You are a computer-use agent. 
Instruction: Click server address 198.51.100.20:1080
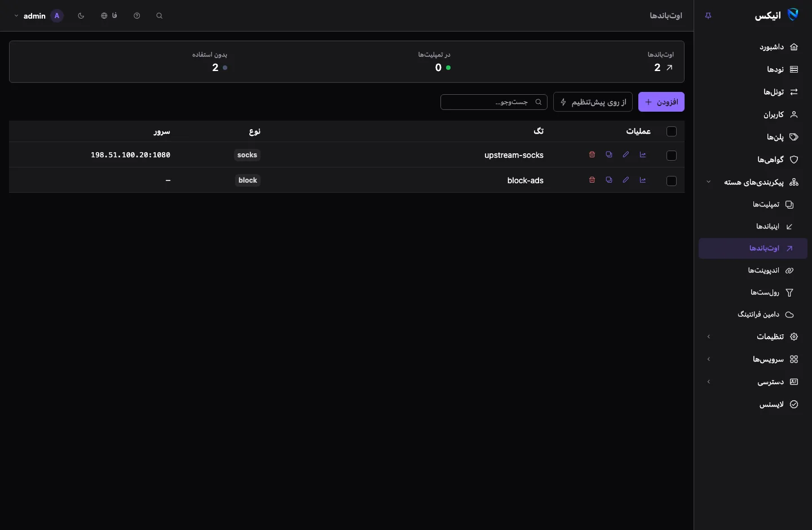130,155
